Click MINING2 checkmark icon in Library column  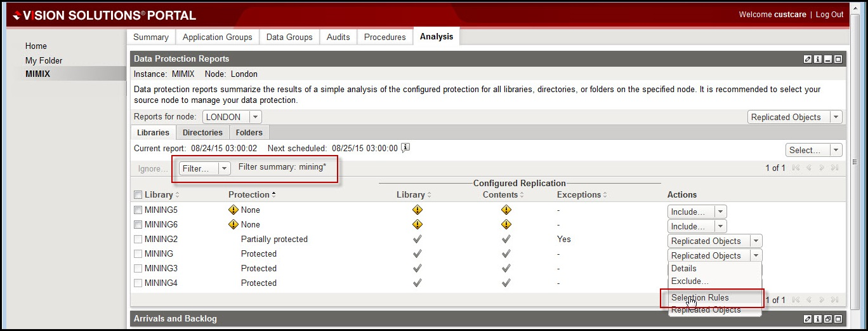pyautogui.click(x=417, y=240)
